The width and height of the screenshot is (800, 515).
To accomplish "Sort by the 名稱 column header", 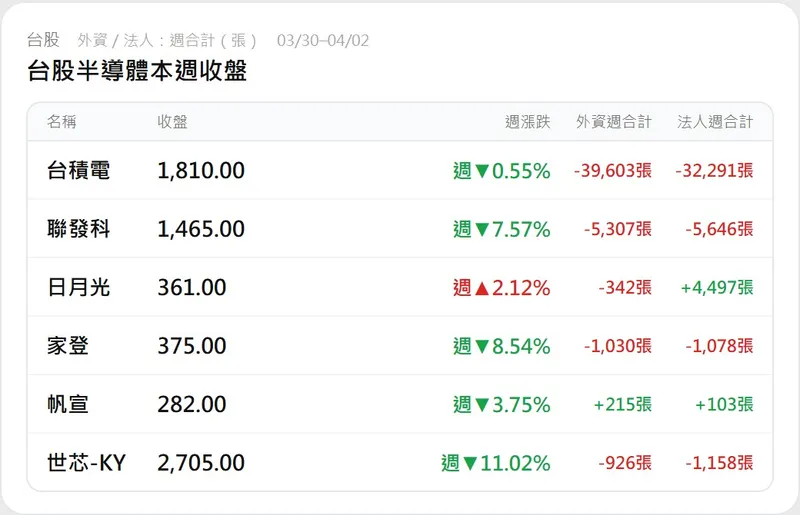I will 61,122.
